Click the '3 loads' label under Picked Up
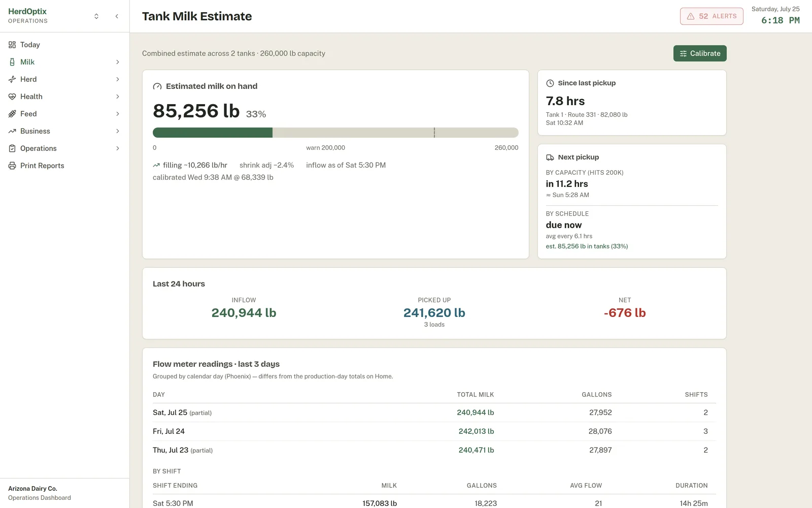The height and width of the screenshot is (508, 812). [434, 325]
